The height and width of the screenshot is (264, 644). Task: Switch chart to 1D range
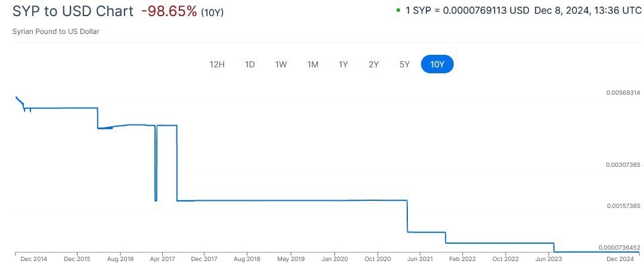250,64
